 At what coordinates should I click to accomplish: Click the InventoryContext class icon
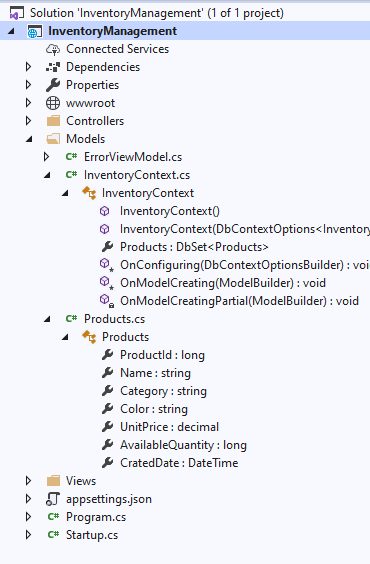(x=89, y=193)
